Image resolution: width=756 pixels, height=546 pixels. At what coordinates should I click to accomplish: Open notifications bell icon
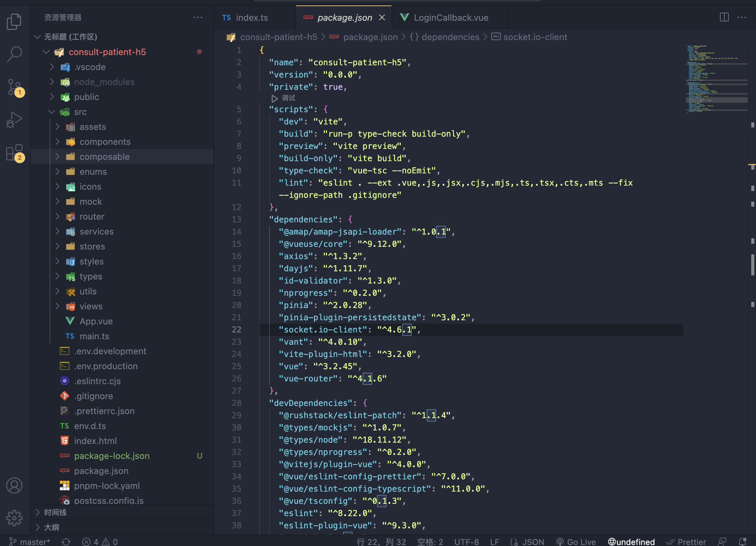click(x=743, y=541)
